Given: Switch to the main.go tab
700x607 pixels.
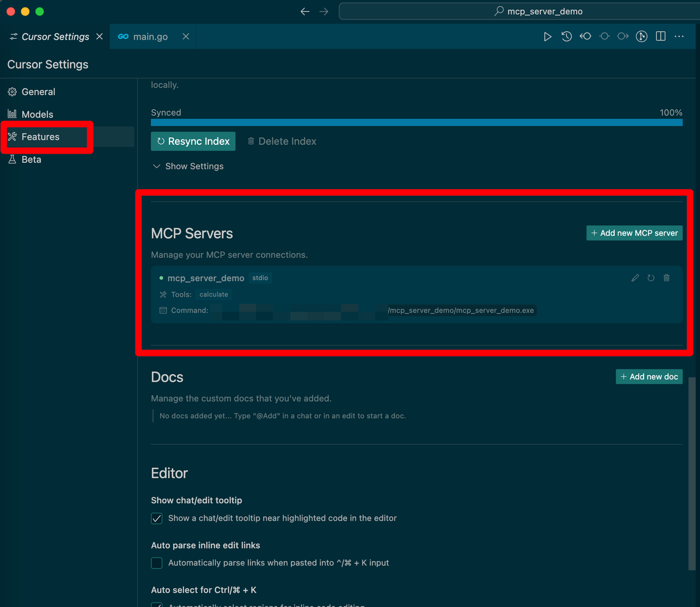Looking at the screenshot, I should (150, 37).
